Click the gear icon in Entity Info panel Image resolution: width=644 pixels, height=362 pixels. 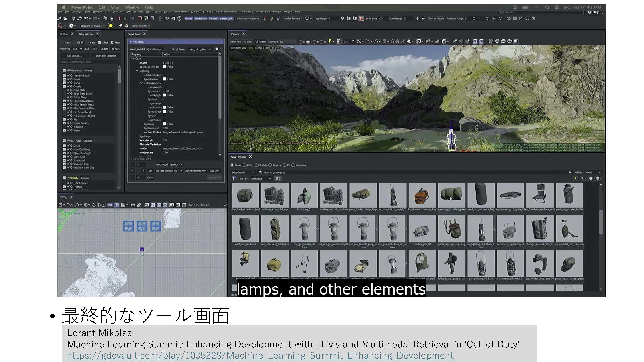217,49
